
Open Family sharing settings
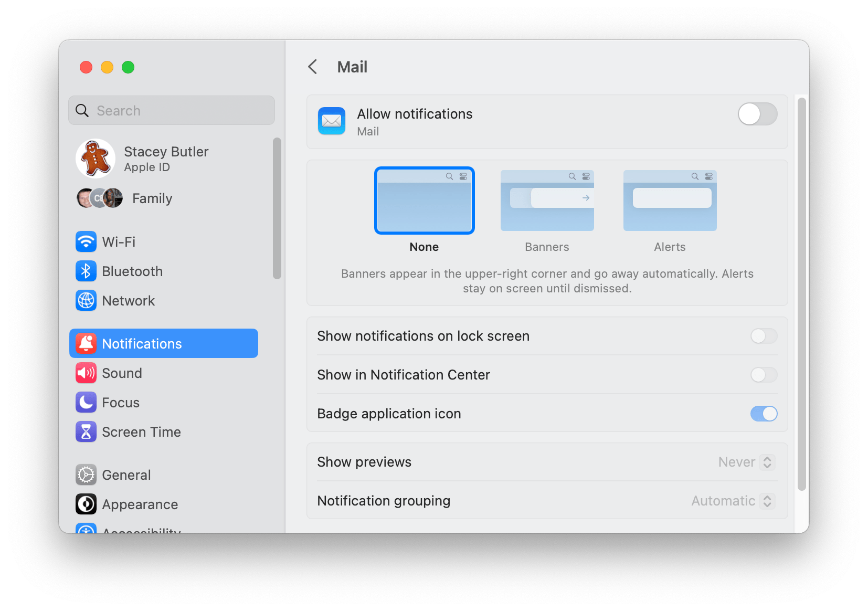tap(164, 198)
